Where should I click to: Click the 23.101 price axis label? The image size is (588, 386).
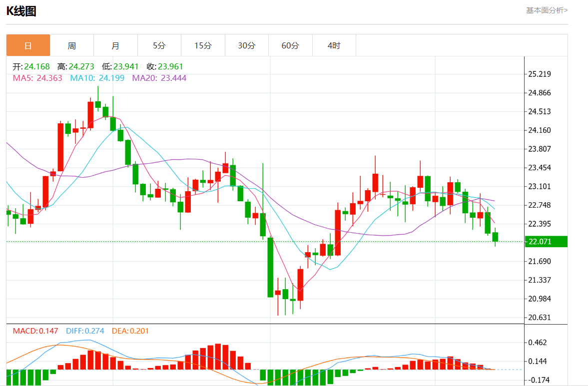coord(540,186)
